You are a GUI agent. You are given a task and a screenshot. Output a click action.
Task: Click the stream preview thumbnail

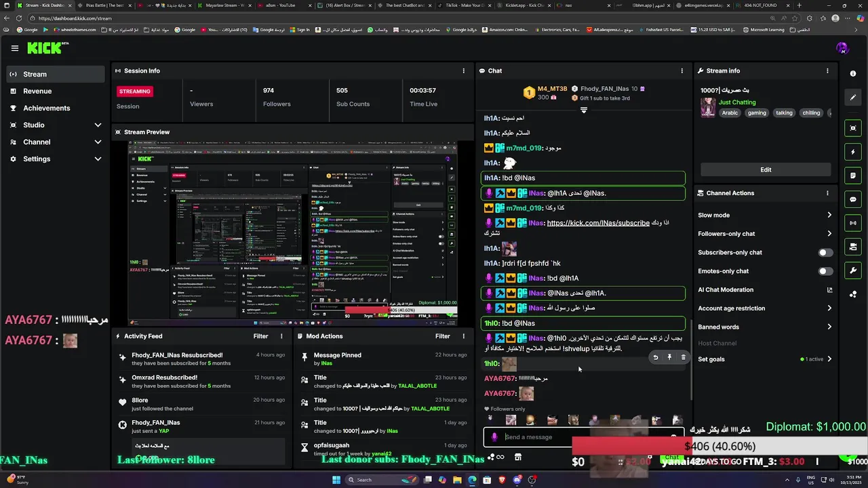click(293, 233)
